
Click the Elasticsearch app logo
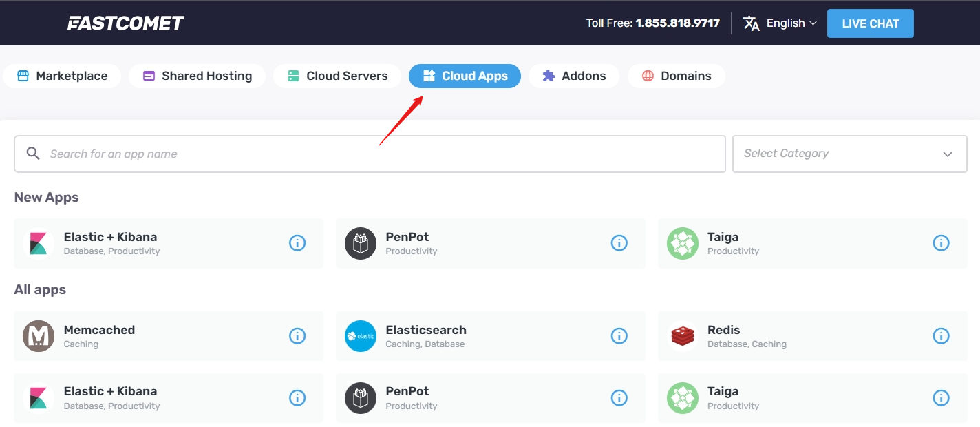click(x=361, y=336)
